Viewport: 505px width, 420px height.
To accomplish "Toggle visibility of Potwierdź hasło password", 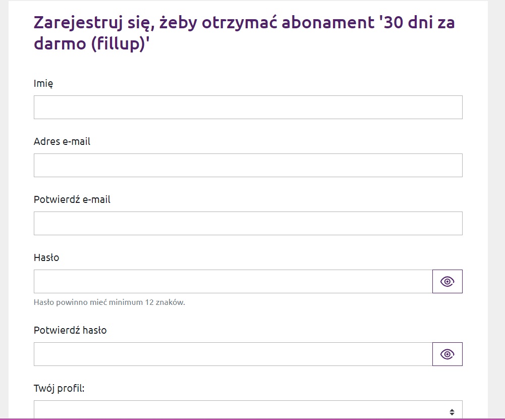I will point(447,354).
